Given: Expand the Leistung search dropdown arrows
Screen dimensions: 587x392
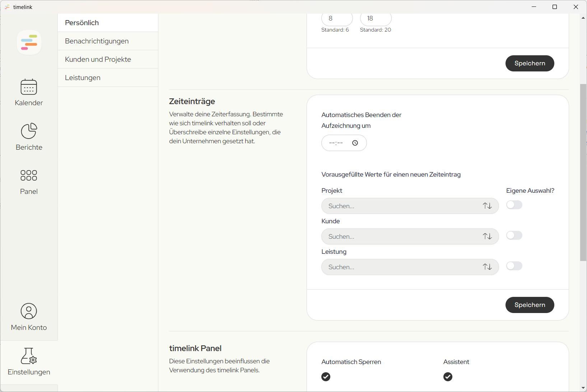Looking at the screenshot, I should pyautogui.click(x=487, y=267).
